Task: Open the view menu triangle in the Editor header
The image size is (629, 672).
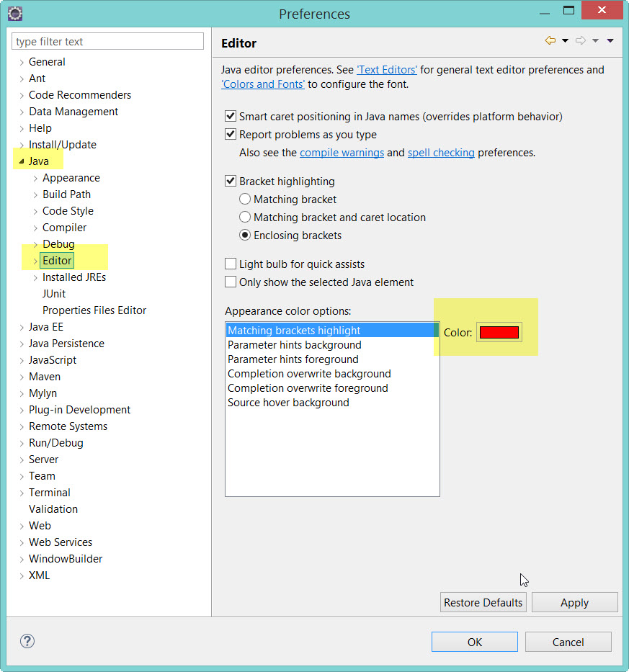Action: pos(610,41)
